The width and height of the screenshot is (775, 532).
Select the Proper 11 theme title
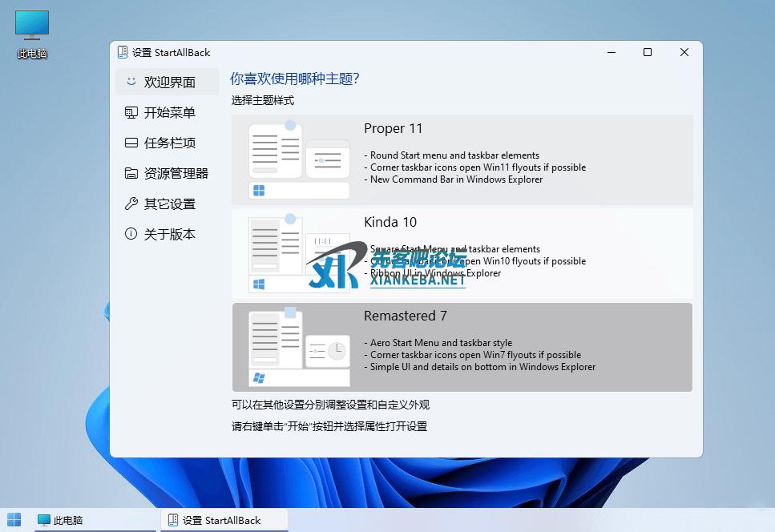(x=393, y=129)
